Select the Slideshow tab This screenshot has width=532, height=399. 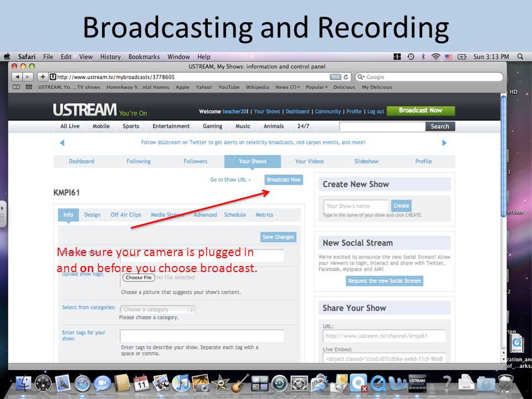(366, 161)
